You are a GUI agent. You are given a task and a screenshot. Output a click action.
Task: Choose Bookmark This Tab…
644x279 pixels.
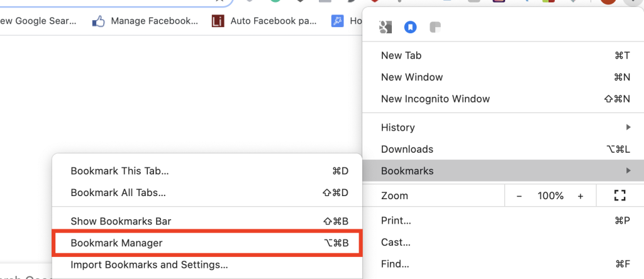(206, 171)
